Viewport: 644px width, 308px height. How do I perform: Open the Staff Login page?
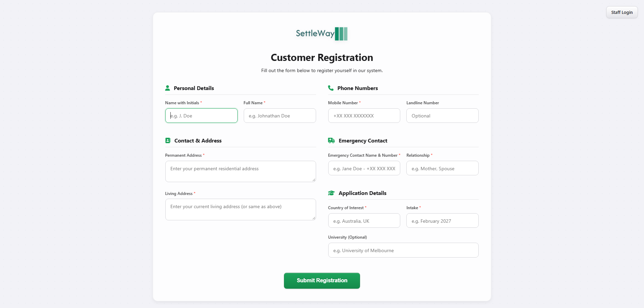point(622,12)
